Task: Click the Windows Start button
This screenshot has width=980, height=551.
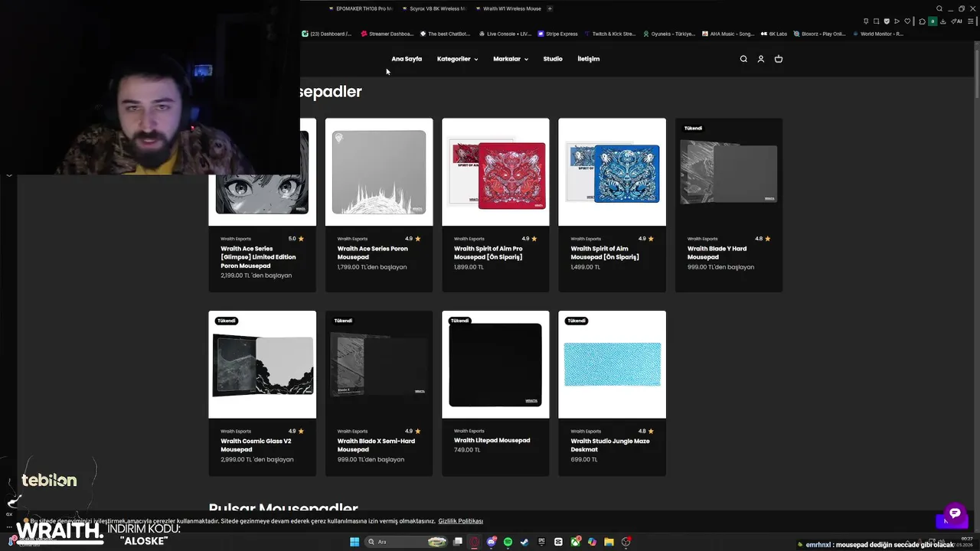Action: (354, 542)
